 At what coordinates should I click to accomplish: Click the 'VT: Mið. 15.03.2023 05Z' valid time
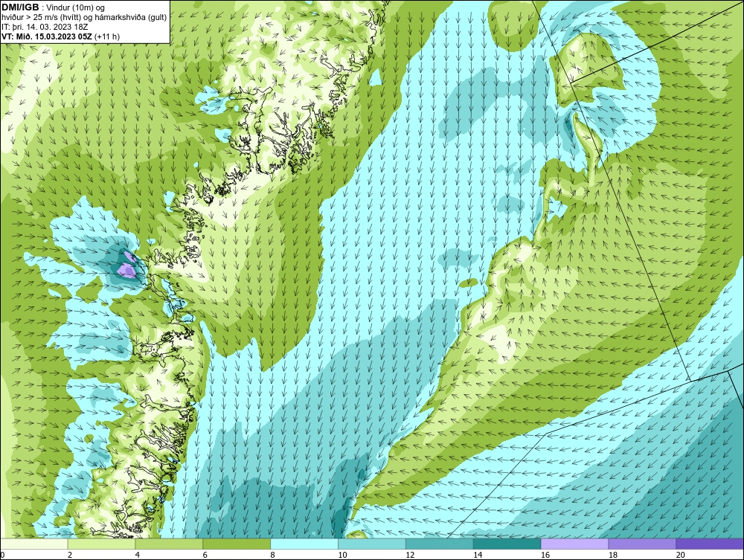(x=48, y=36)
